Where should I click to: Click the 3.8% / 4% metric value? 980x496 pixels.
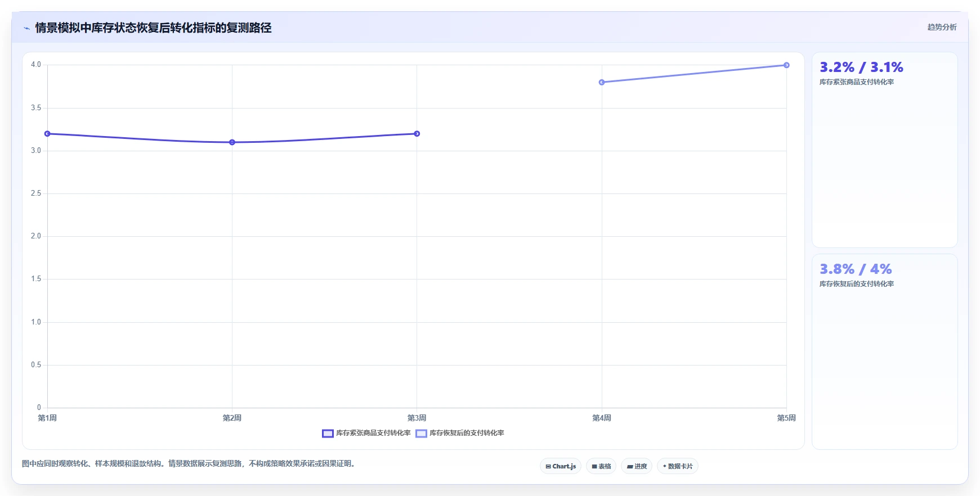click(856, 269)
